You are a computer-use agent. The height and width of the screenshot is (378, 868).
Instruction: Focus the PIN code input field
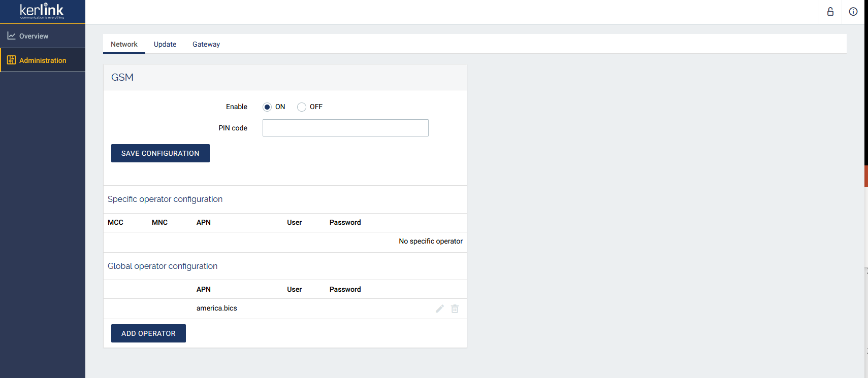[x=345, y=128]
